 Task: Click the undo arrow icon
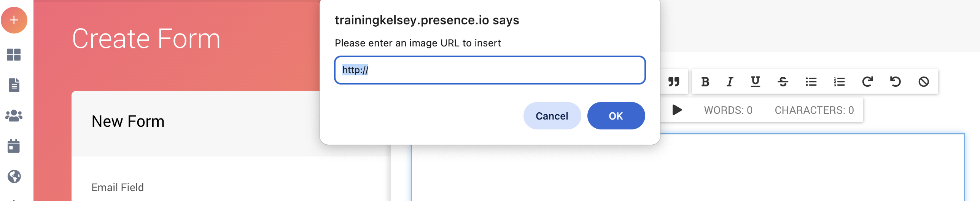(x=895, y=81)
